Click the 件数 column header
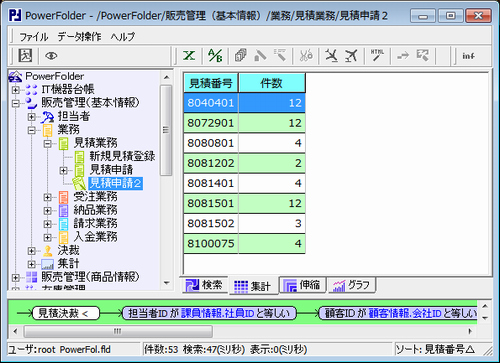Image resolution: width=500 pixels, height=363 pixels. click(x=272, y=83)
